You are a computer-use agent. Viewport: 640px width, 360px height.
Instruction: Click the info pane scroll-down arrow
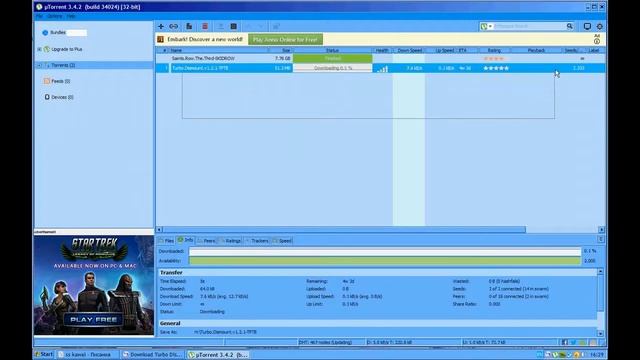coord(600,333)
